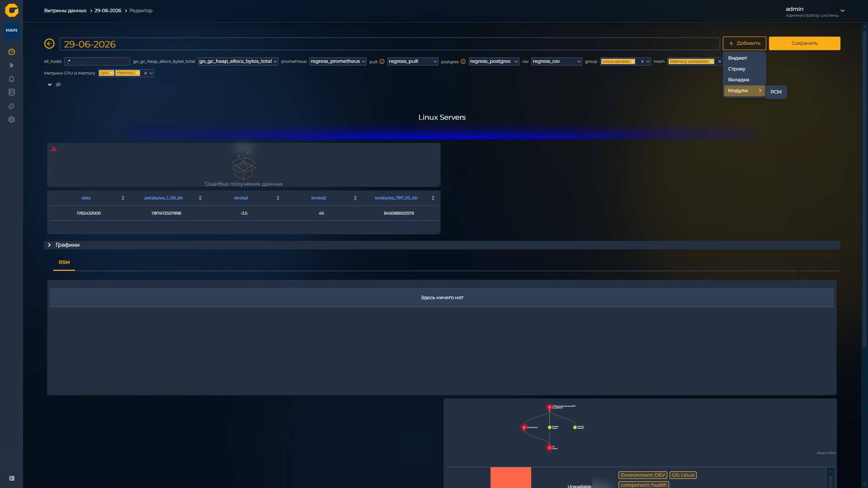This screenshot has height=488, width=868.
Task: Clear the mem filter selection
Action: (720, 61)
